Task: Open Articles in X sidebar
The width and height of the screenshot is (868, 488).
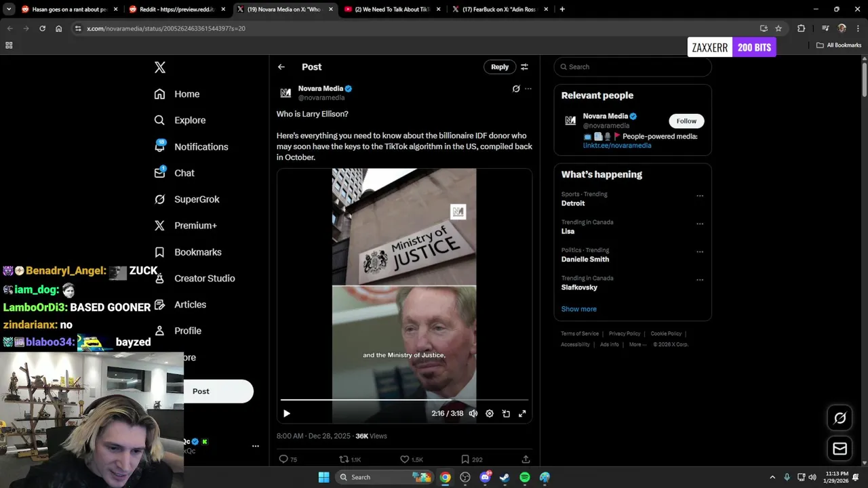Action: pyautogui.click(x=180, y=304)
